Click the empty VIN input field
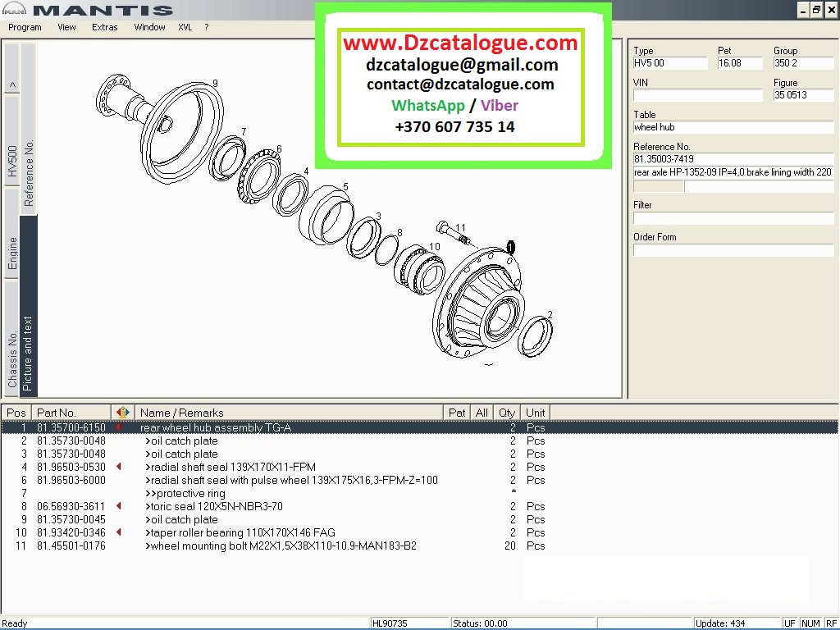The width and height of the screenshot is (840, 630). (697, 95)
